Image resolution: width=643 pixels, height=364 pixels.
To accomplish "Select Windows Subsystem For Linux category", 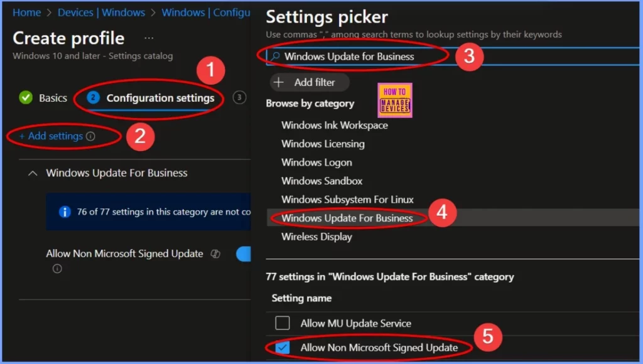I will pyautogui.click(x=347, y=200).
